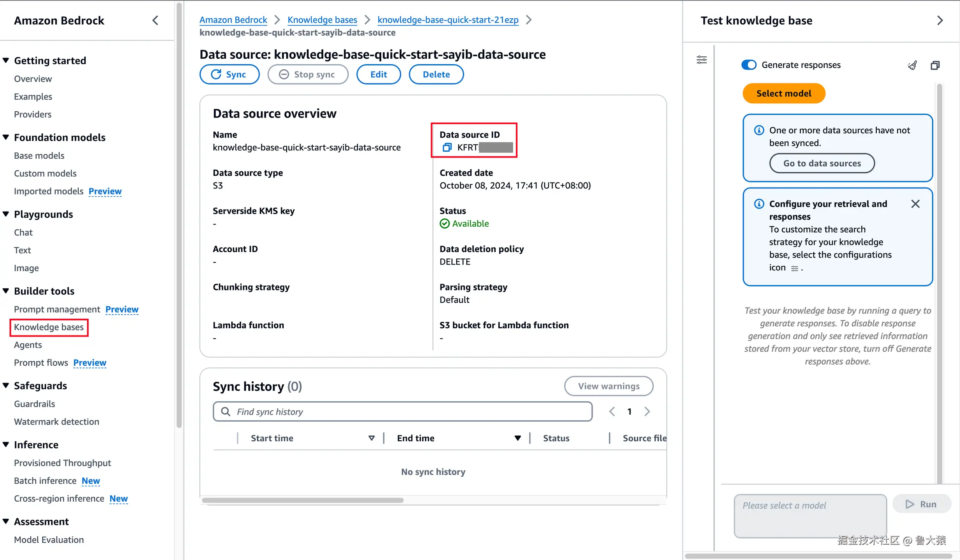This screenshot has height=560, width=960.
Task: Collapse the Foundation models section
Action: pyautogui.click(x=6, y=137)
